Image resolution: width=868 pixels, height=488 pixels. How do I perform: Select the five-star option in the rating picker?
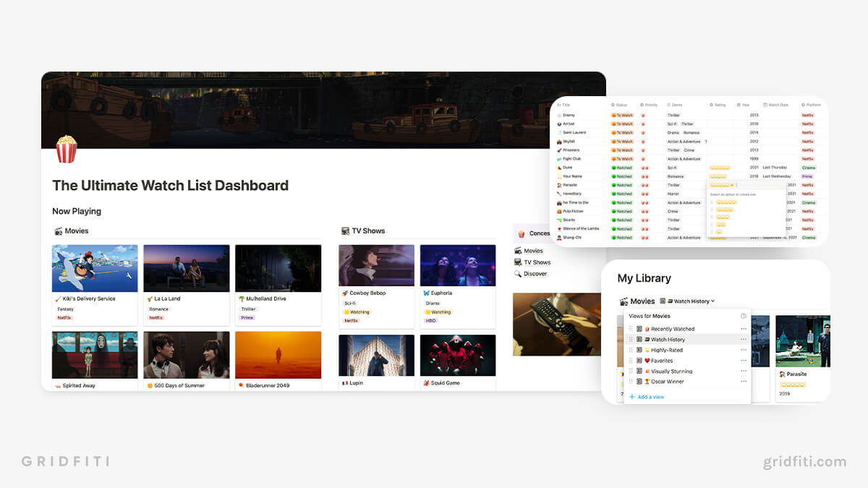pos(726,202)
